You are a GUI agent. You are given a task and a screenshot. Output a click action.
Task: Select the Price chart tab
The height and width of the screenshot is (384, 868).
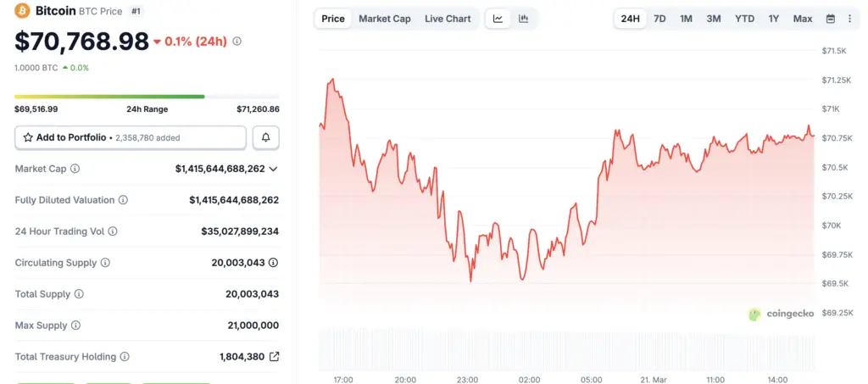[x=333, y=19]
